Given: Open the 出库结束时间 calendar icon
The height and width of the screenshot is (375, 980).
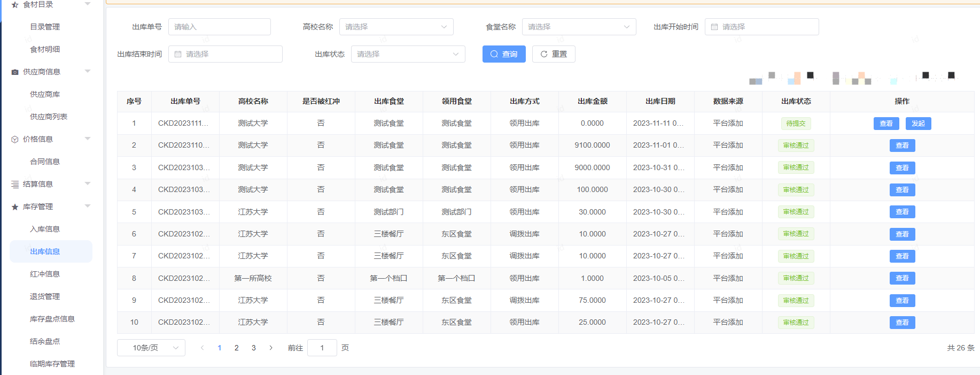Looking at the screenshot, I should [178, 54].
